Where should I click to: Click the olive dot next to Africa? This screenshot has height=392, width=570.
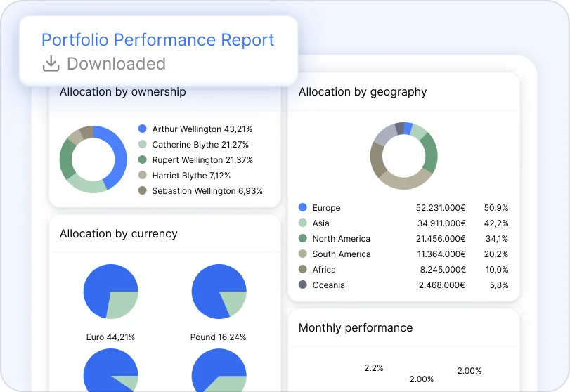(302, 269)
